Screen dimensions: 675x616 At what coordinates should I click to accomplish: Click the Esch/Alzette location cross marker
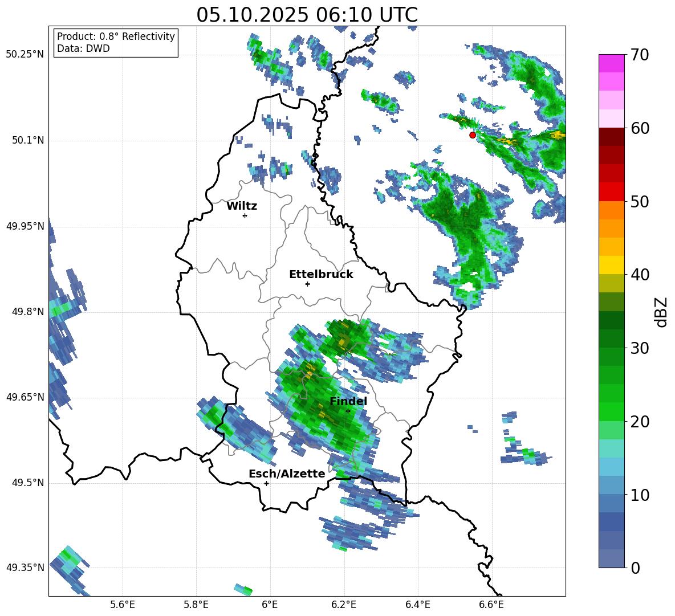[266, 483]
